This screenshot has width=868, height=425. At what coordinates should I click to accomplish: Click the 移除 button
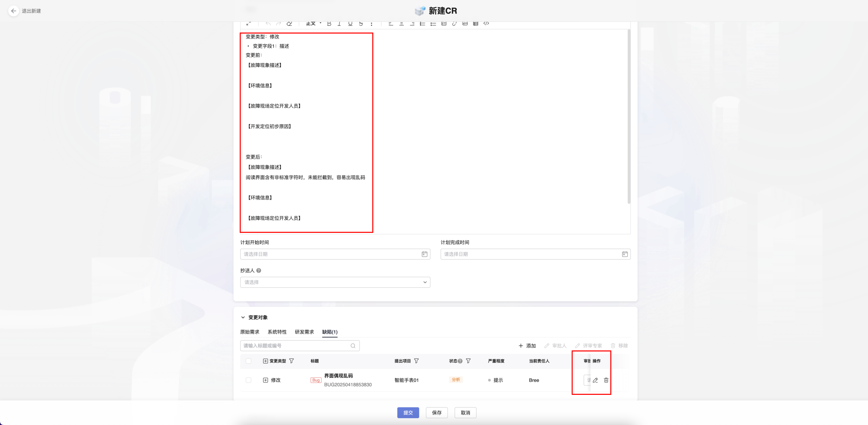point(619,346)
